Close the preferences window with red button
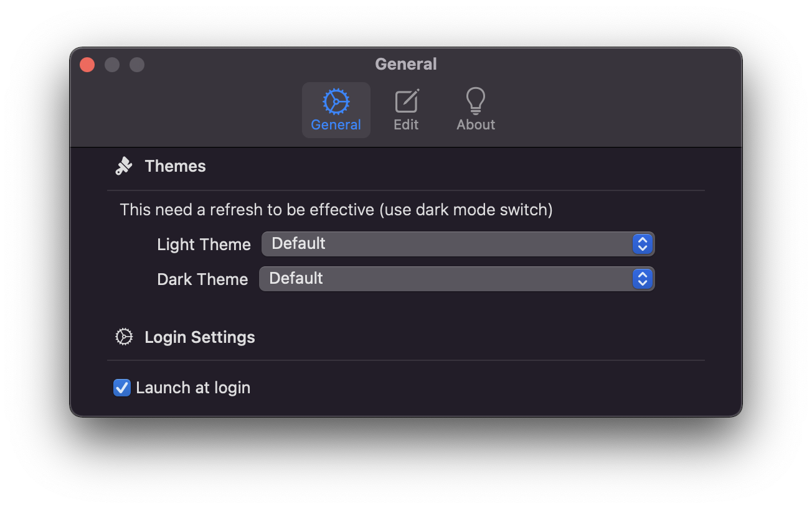812x509 pixels. pos(87,65)
